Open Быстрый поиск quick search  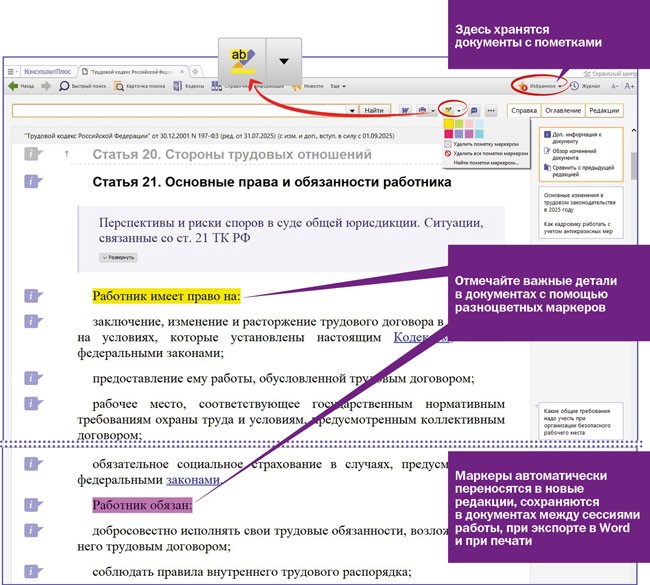[x=82, y=86]
